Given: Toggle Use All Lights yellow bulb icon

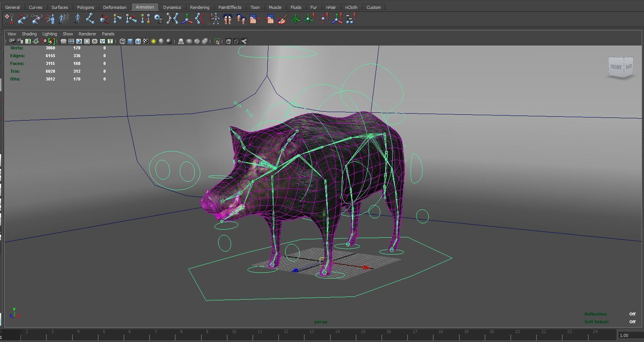Looking at the screenshot, I should point(154,41).
